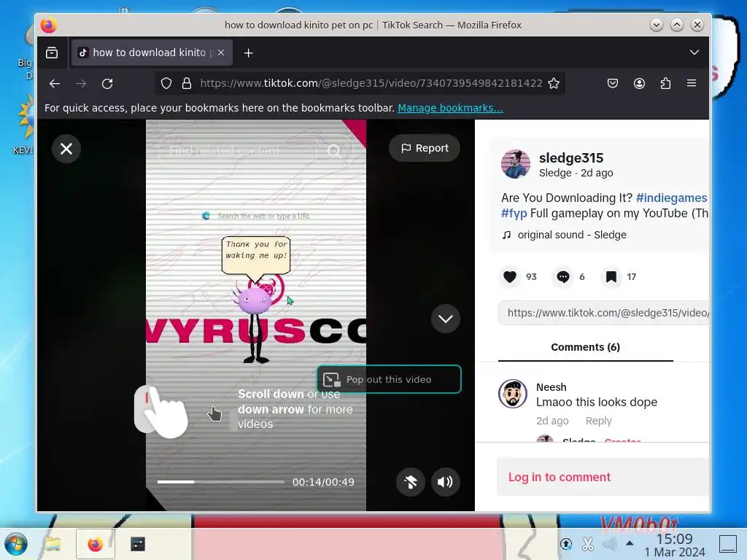Viewport: 747px width, 560px height.
Task: Open Firefox hamburger application menu
Action: (x=692, y=83)
